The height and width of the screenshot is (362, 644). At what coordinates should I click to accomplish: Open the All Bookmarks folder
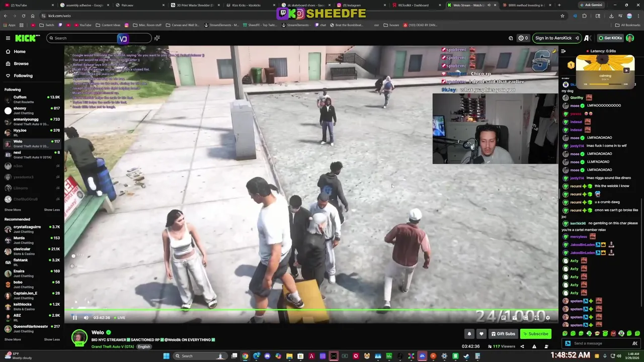coord(628,25)
